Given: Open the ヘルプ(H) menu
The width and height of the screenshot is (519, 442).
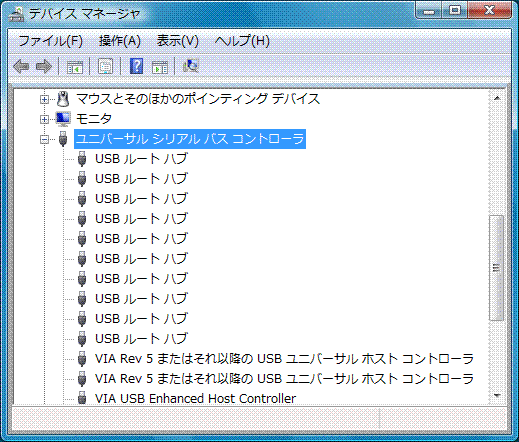Looking at the screenshot, I should (242, 41).
